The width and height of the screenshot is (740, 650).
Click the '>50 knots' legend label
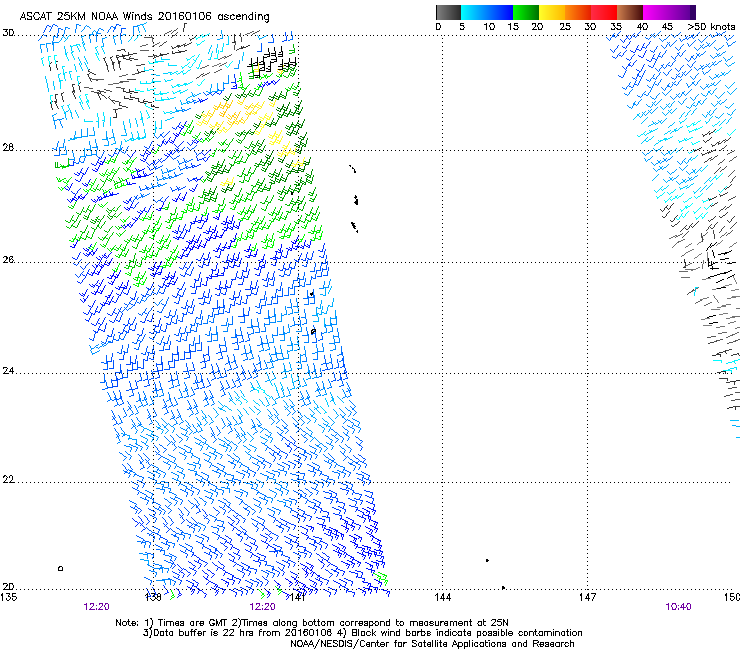[711, 26]
